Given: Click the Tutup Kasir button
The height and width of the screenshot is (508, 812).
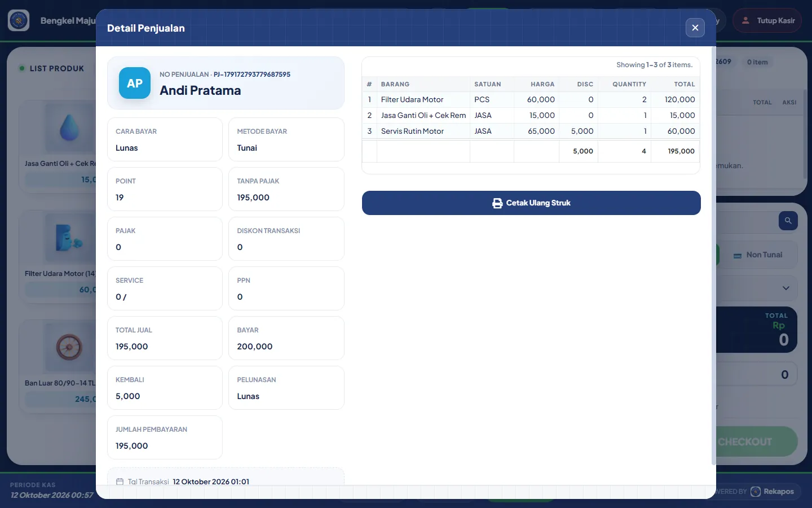Looking at the screenshot, I should tap(767, 20).
